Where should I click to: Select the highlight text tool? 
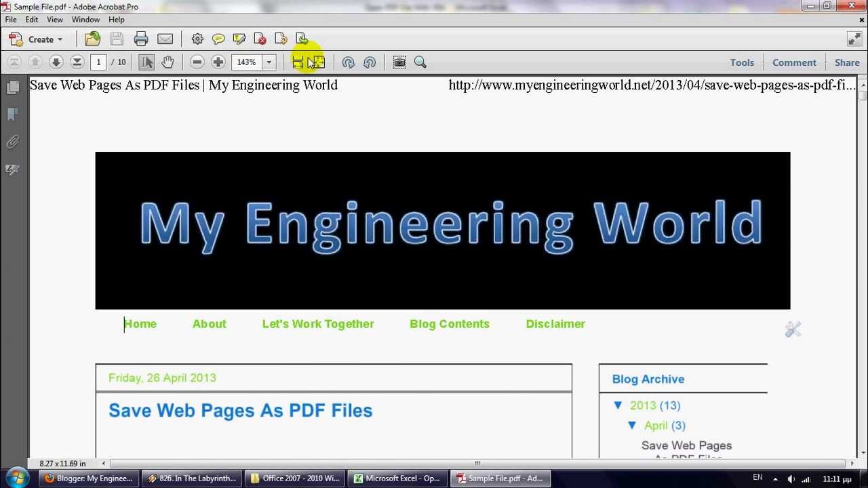click(x=239, y=39)
